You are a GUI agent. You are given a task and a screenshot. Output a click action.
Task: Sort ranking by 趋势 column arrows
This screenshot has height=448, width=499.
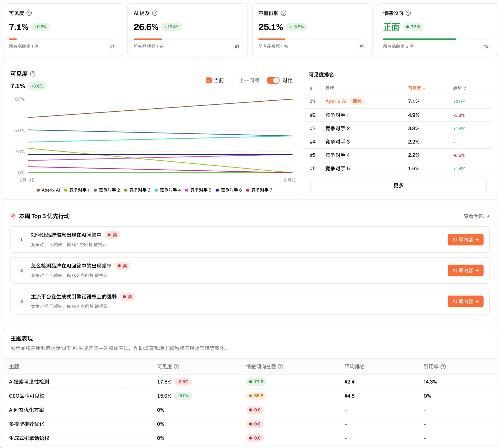(459, 88)
